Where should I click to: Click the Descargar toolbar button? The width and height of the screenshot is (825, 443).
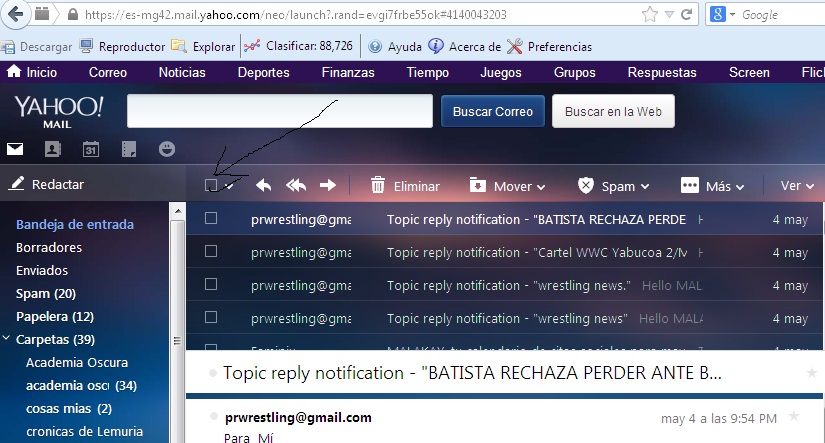coord(36,47)
